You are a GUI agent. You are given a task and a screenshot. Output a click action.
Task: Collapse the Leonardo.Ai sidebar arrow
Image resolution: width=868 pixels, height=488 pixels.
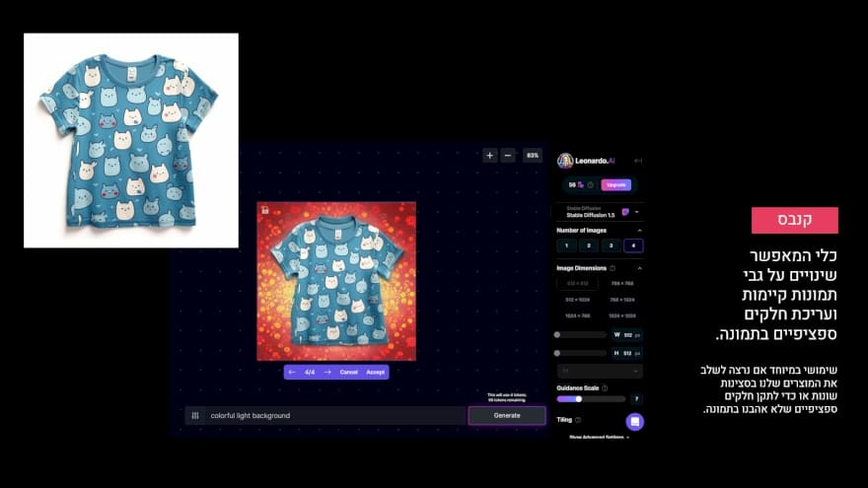pos(638,161)
